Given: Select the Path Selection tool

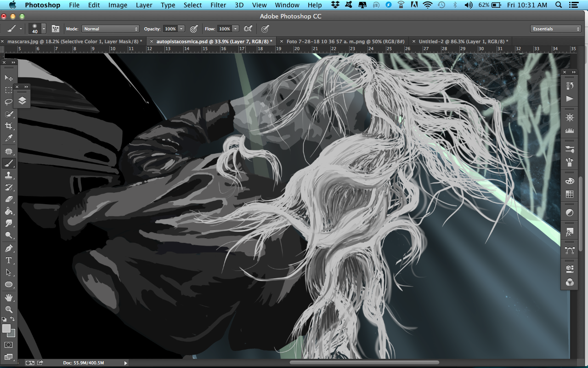Looking at the screenshot, I should (9, 272).
